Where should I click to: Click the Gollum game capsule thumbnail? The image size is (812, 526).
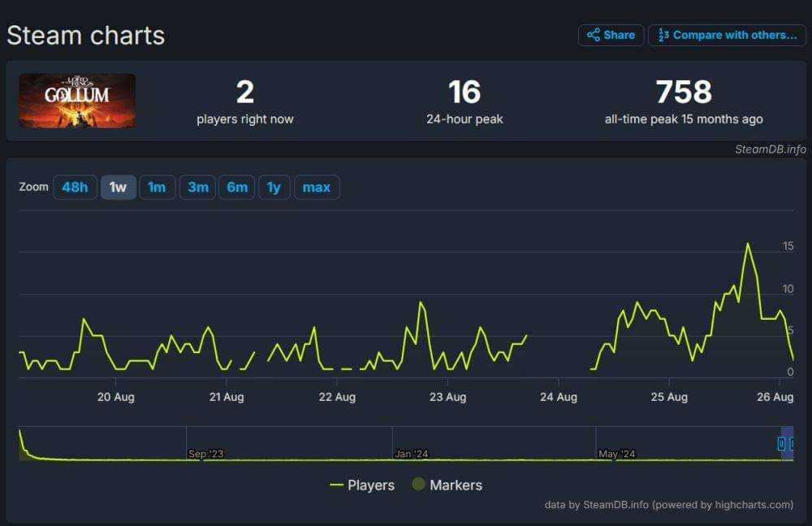77,100
